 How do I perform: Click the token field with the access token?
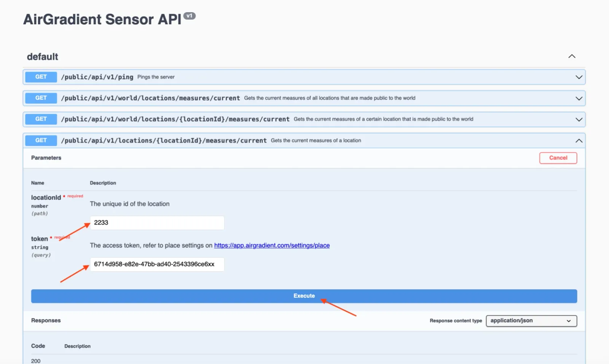(157, 264)
